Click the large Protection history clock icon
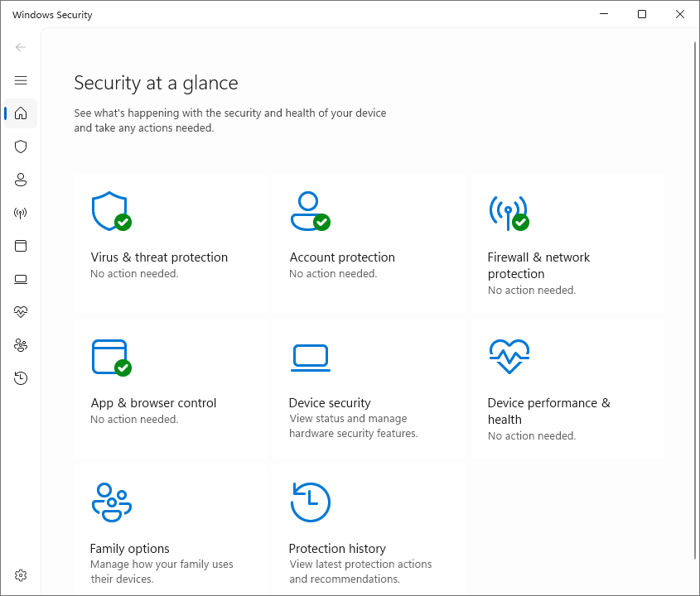This screenshot has height=596, width=700. 311,502
